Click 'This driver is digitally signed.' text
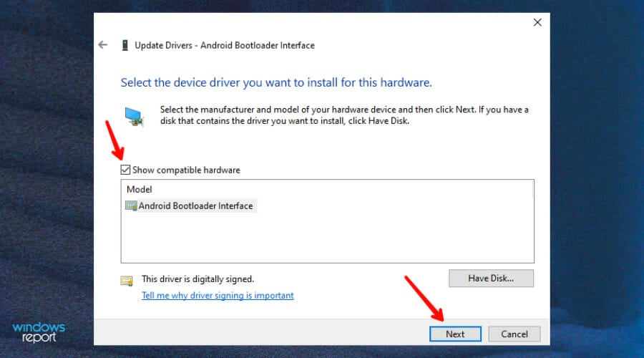This screenshot has width=644, height=358. pyautogui.click(x=198, y=279)
